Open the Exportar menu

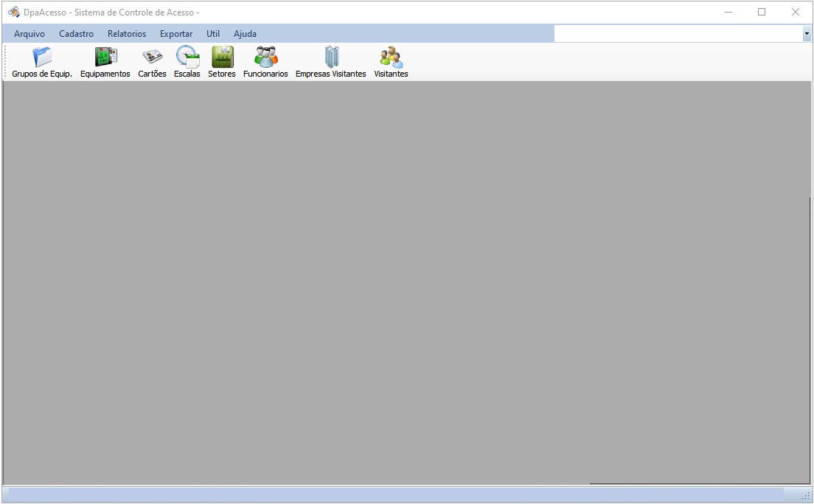tap(176, 34)
